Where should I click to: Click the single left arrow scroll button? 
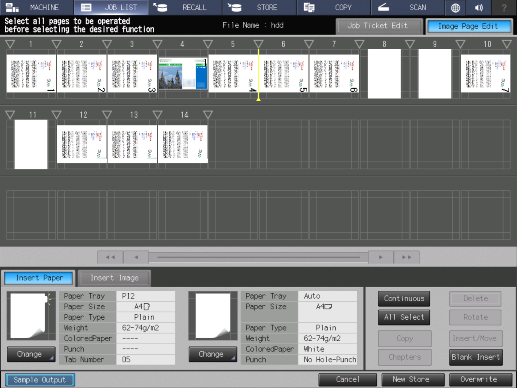pyautogui.click(x=136, y=257)
